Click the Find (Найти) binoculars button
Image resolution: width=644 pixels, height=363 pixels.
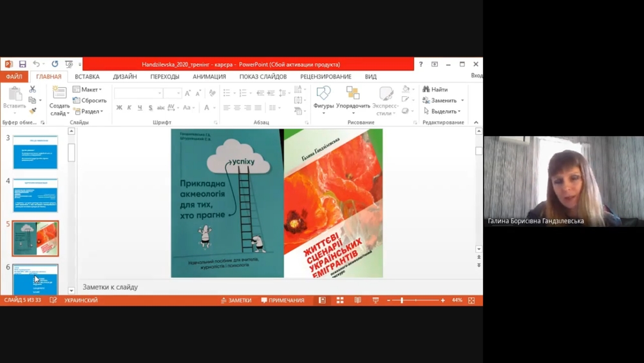pos(435,90)
